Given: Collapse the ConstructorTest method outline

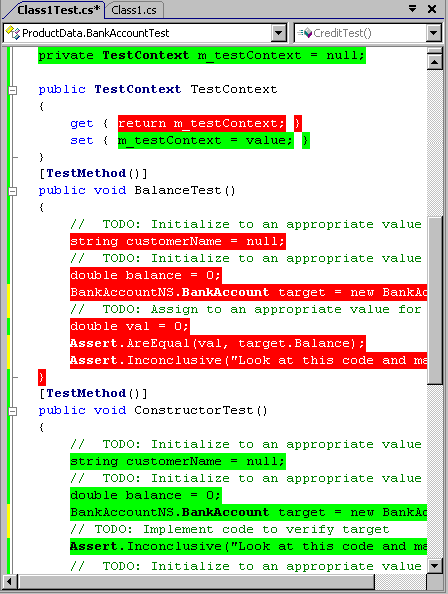Looking at the screenshot, I should coord(12,411).
